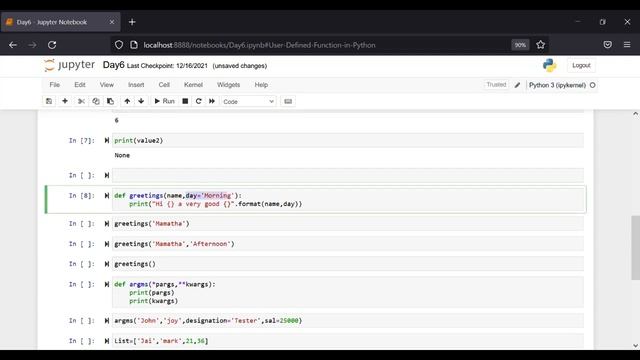The image size is (640, 360).
Task: Click the In [8]: prompt label
Action: tap(82, 196)
